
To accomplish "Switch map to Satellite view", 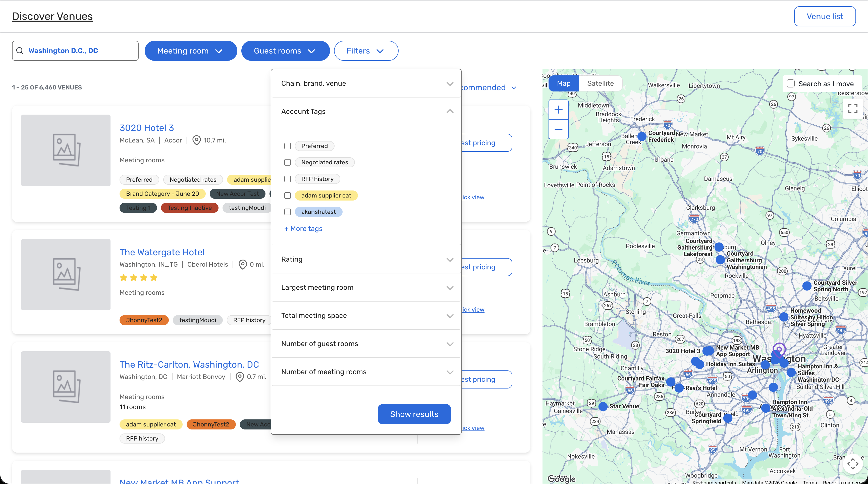I will pos(600,83).
